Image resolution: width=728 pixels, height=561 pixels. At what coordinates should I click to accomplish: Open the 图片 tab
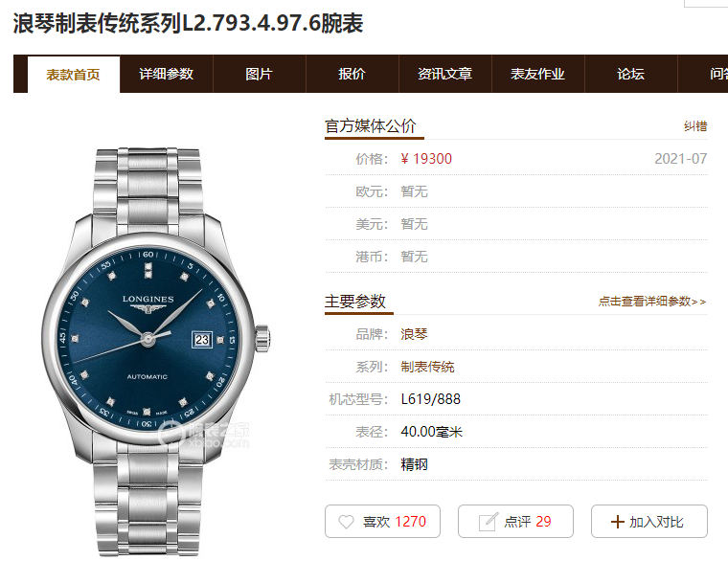[x=259, y=74]
